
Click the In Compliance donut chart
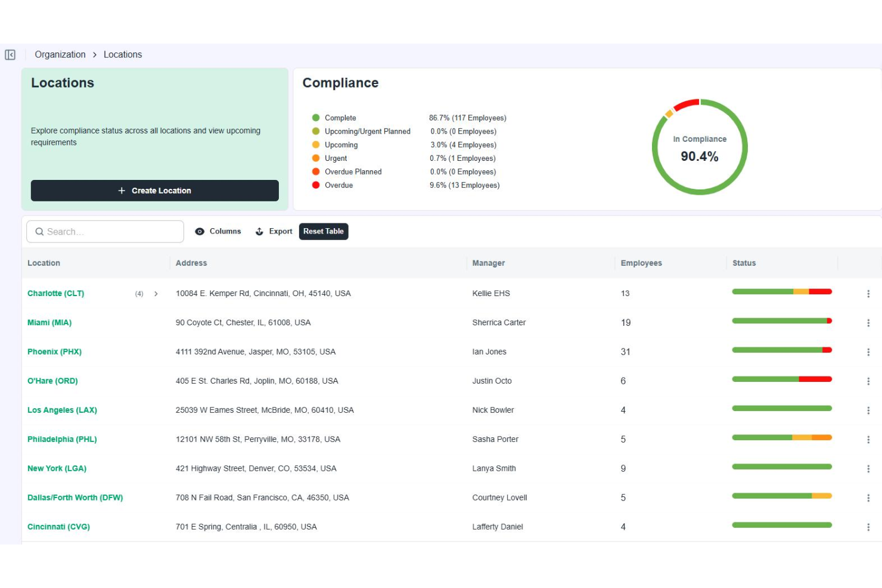click(700, 147)
